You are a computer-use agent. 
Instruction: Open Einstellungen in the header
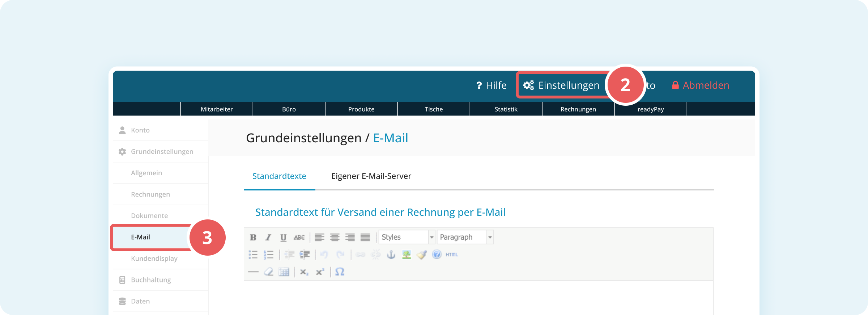(561, 85)
